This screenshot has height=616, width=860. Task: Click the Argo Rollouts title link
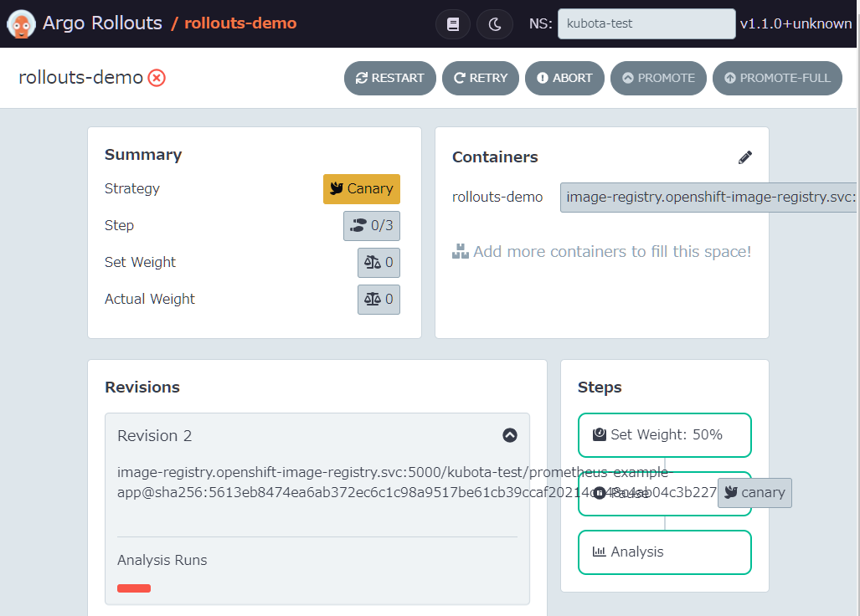102,23
